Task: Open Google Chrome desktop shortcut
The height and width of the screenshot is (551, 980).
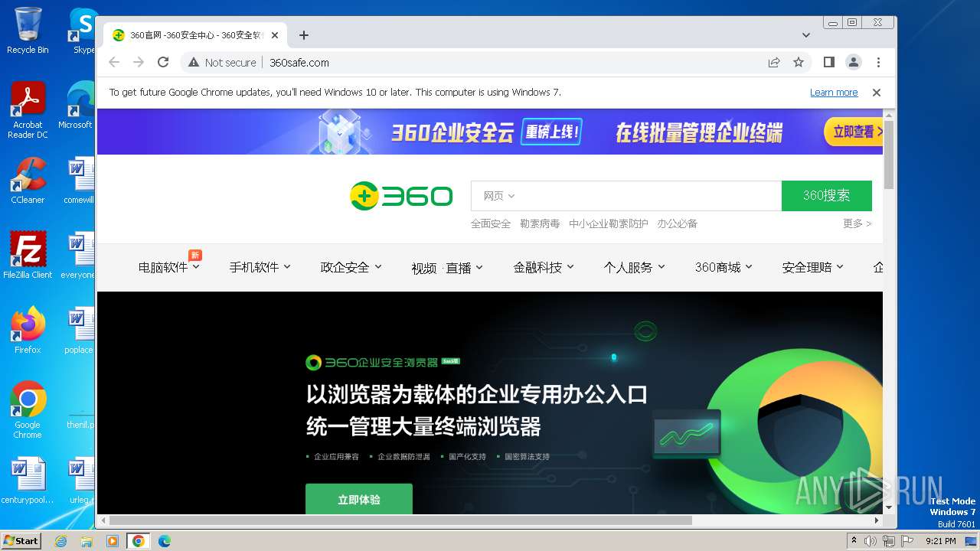Action: 28,410
